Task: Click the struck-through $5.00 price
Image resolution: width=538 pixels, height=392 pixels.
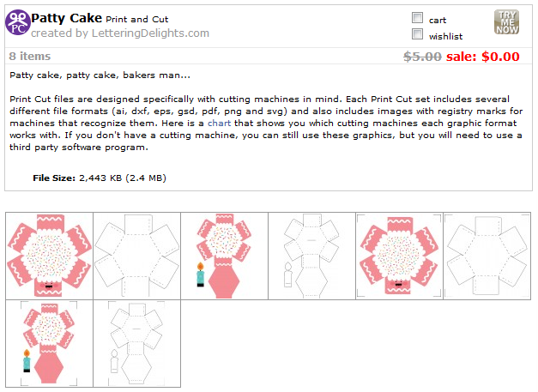Action: pyautogui.click(x=423, y=57)
